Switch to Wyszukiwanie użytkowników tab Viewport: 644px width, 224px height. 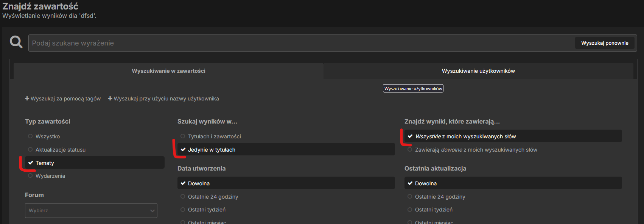click(x=478, y=71)
